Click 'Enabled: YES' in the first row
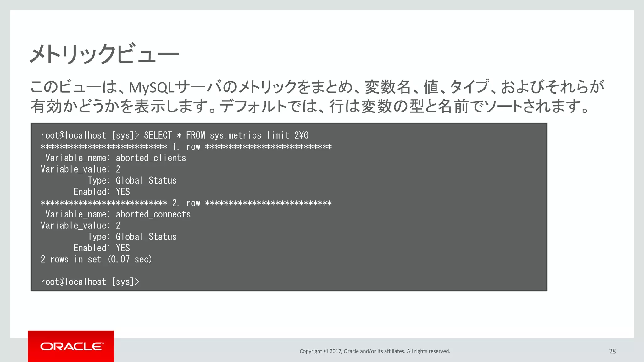 click(102, 192)
